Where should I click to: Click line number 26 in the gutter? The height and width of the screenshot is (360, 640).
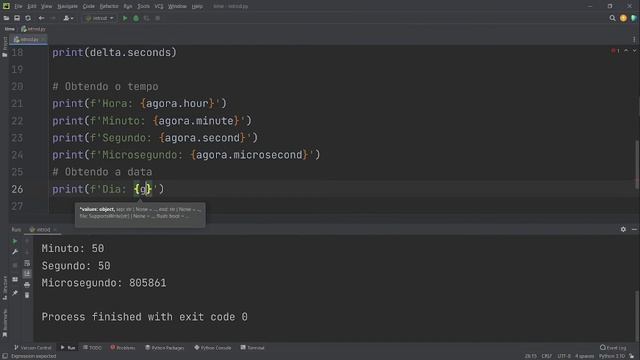pos(17,189)
